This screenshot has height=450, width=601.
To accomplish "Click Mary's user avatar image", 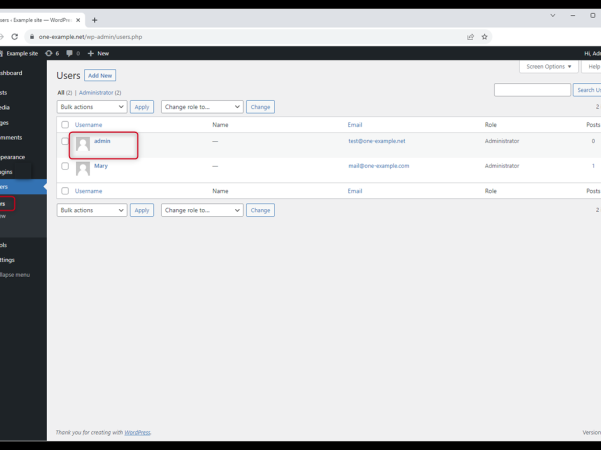I will [83, 169].
